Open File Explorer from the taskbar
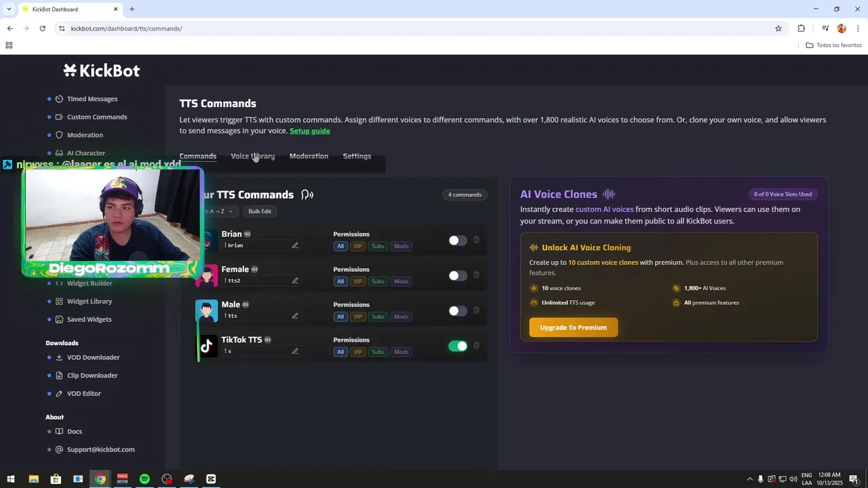Image resolution: width=868 pixels, height=488 pixels. (x=33, y=479)
